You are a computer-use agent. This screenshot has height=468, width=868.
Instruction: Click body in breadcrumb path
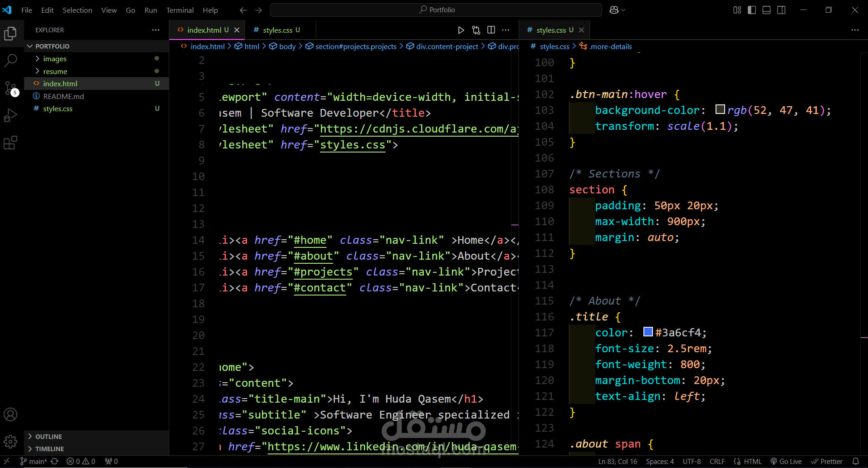[282, 46]
